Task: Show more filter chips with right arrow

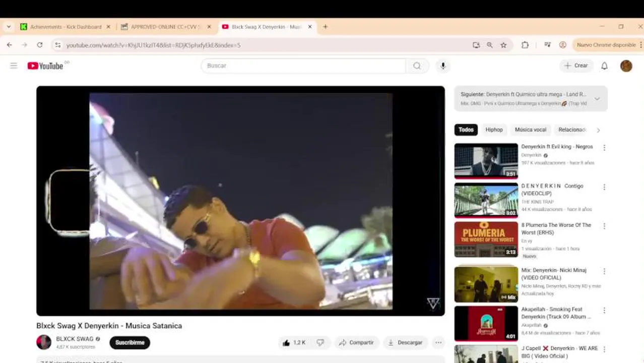Action: pyautogui.click(x=598, y=130)
